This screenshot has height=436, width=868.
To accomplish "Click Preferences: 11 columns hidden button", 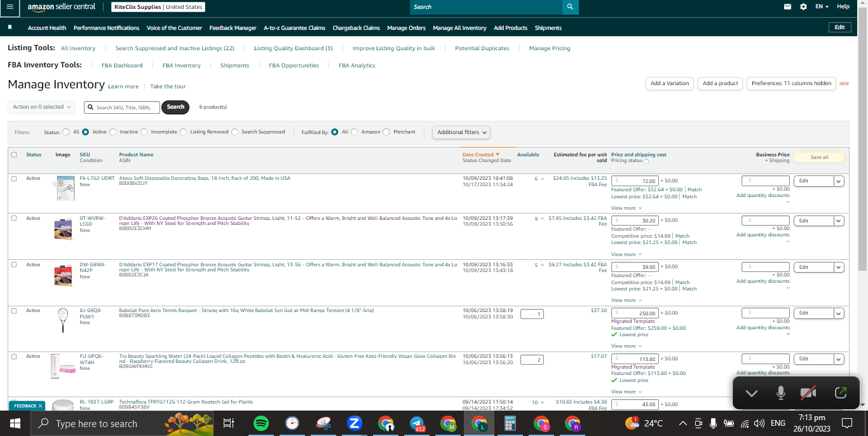I will click(791, 83).
